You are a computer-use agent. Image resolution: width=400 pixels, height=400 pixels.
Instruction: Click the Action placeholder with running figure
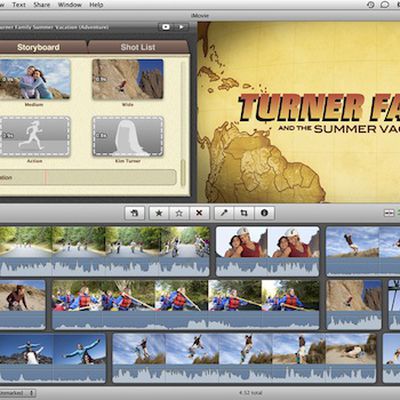click(35, 136)
